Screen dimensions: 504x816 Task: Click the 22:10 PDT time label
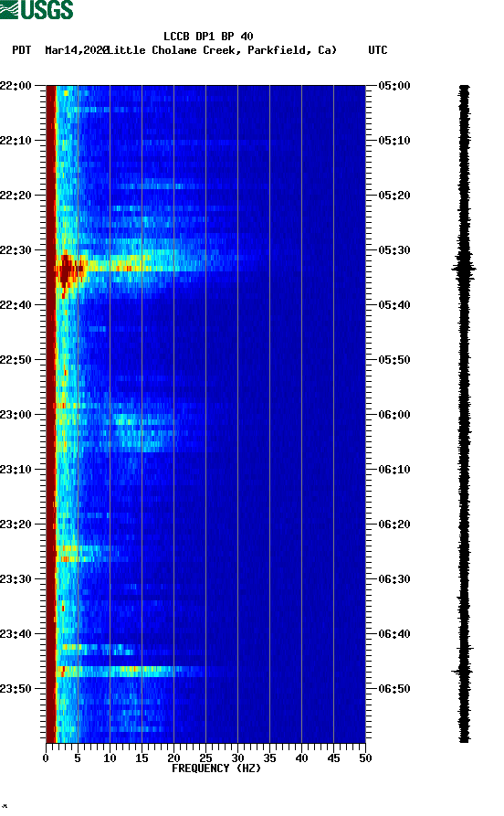16,141
